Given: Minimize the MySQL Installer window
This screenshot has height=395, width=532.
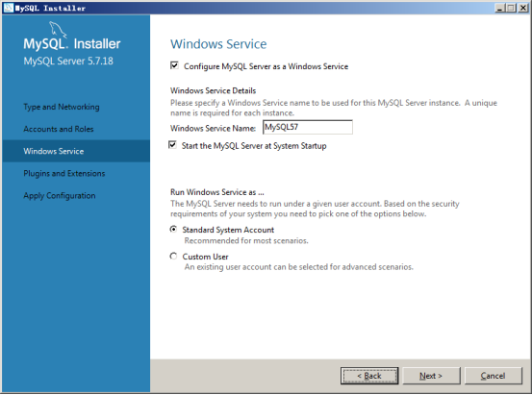Looking at the screenshot, I should (x=499, y=8).
